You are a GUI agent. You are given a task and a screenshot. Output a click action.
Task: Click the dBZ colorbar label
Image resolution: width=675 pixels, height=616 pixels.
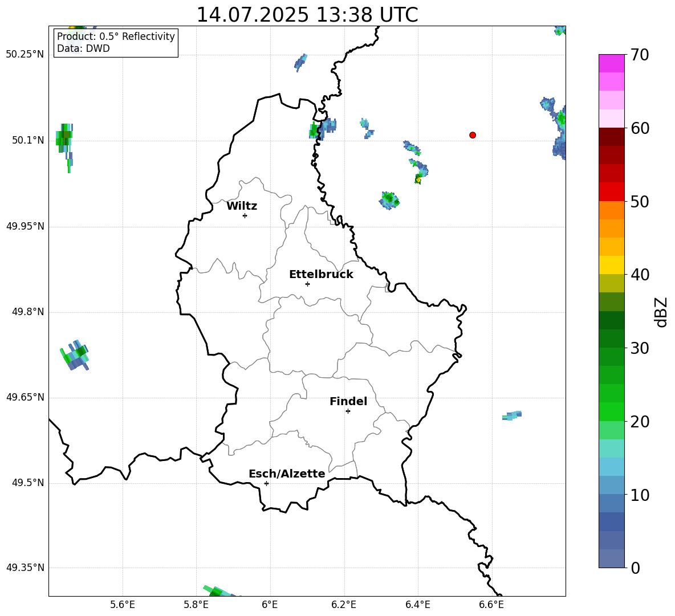(661, 312)
